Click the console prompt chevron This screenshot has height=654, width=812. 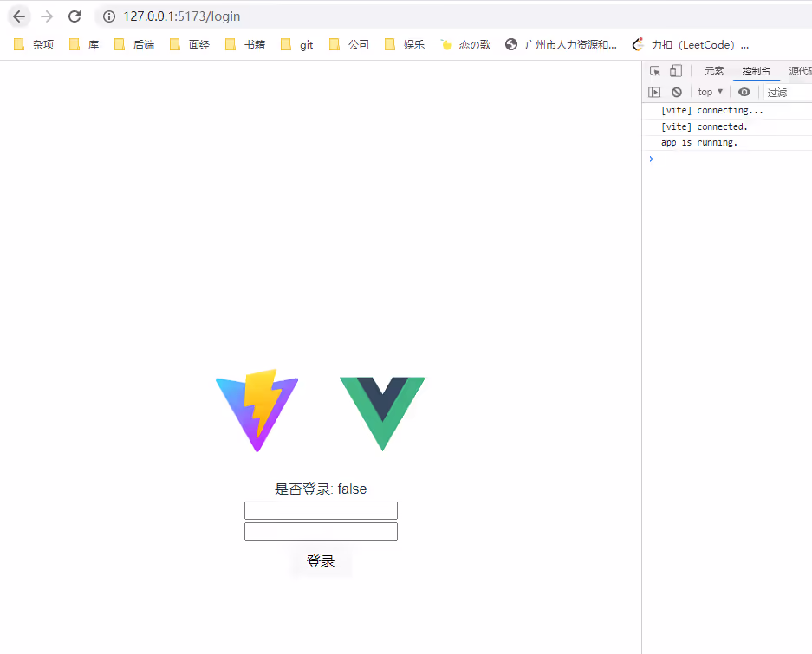coord(652,159)
